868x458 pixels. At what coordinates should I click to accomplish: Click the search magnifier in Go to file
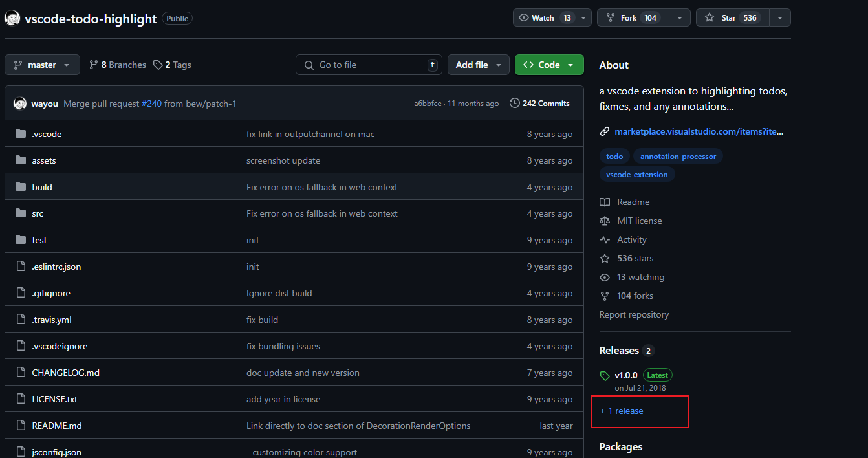(308, 65)
